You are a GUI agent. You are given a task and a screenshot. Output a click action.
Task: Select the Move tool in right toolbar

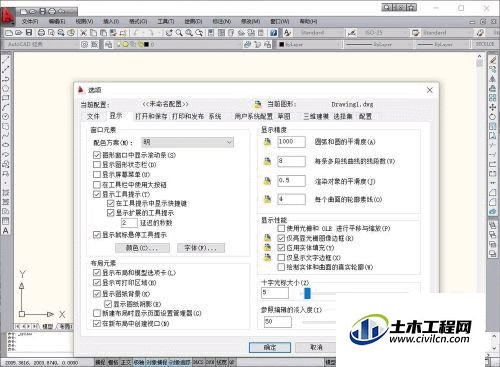(x=492, y=107)
